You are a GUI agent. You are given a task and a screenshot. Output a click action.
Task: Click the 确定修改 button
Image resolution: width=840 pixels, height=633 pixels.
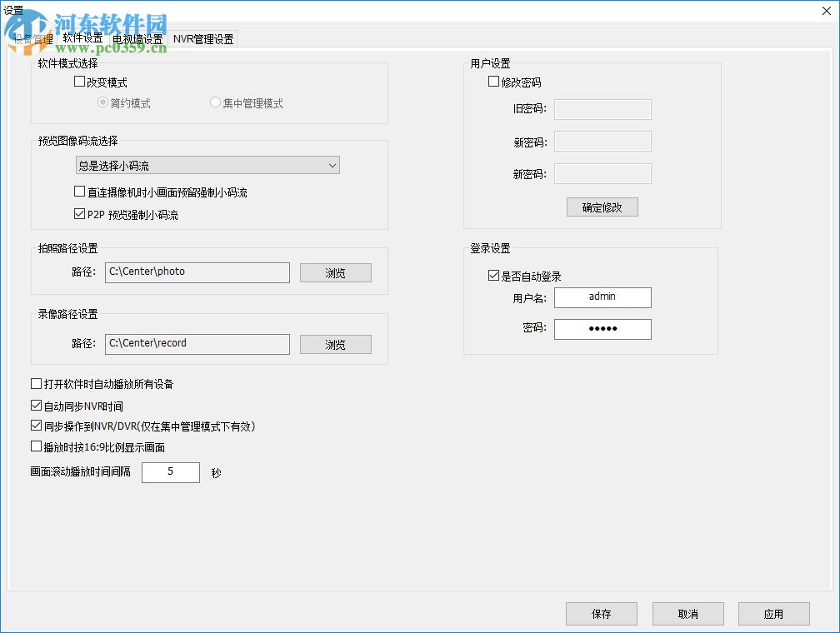click(x=602, y=207)
